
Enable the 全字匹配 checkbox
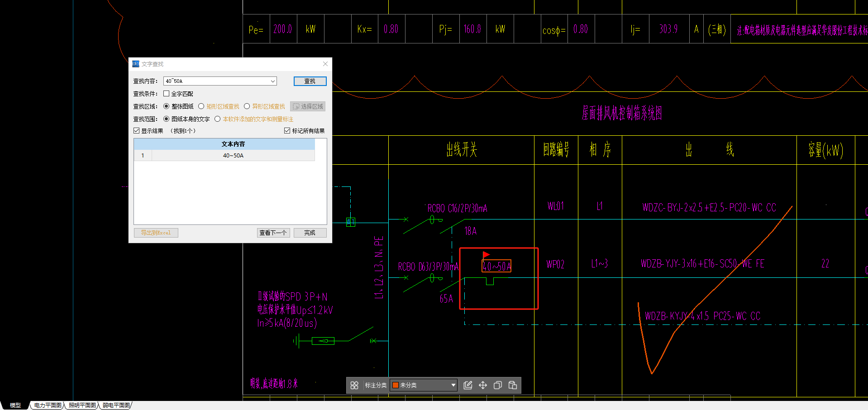click(167, 94)
